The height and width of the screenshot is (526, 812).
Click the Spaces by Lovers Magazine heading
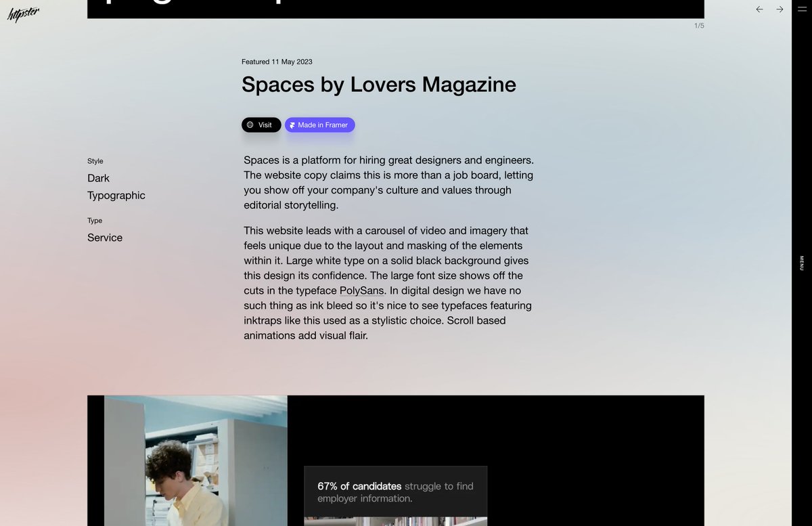click(x=379, y=85)
